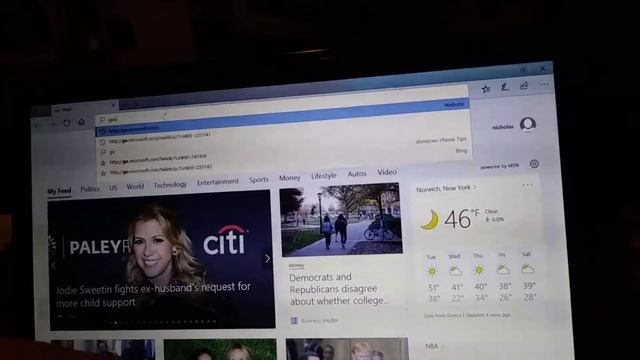The image size is (640, 360).
Task: Click the powered by MSN label
Action: tap(500, 166)
